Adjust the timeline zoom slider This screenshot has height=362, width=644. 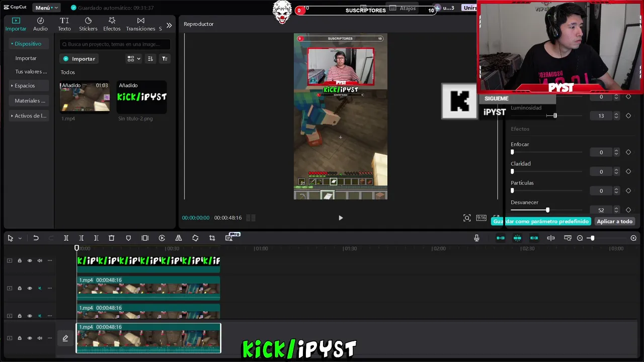592,238
